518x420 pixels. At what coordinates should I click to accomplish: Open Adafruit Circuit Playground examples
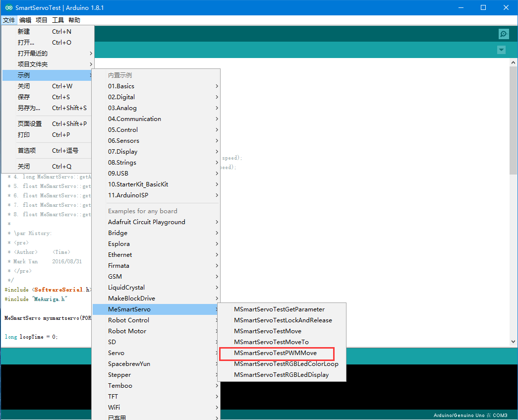pyautogui.click(x=156, y=222)
